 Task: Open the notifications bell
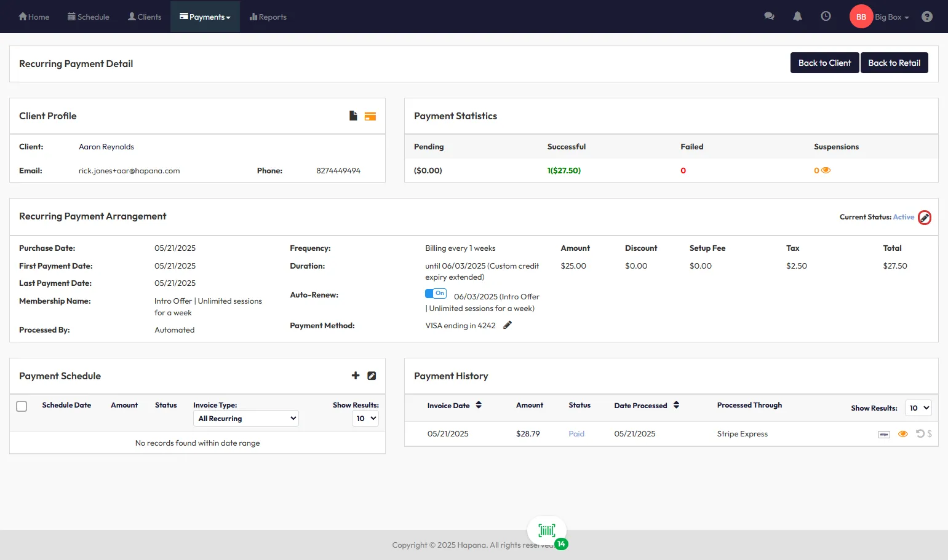coord(797,17)
